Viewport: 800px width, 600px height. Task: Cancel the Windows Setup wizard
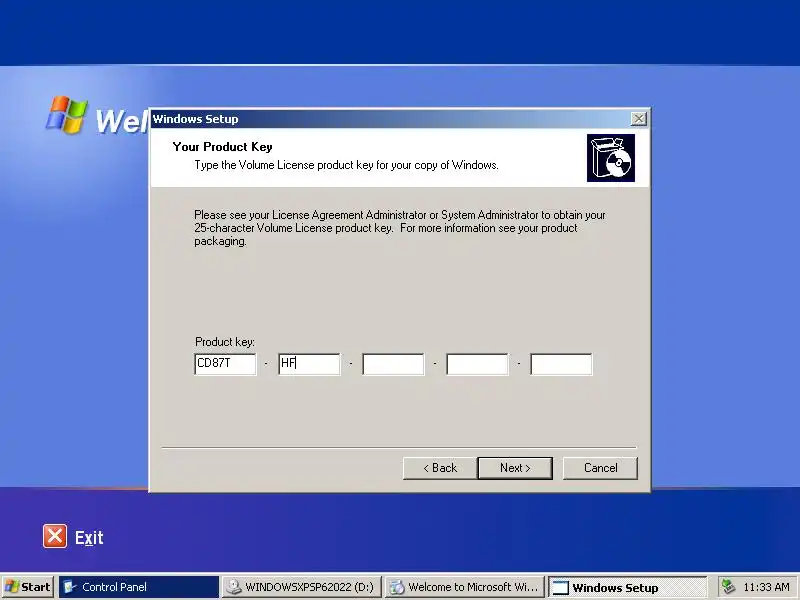(600, 468)
